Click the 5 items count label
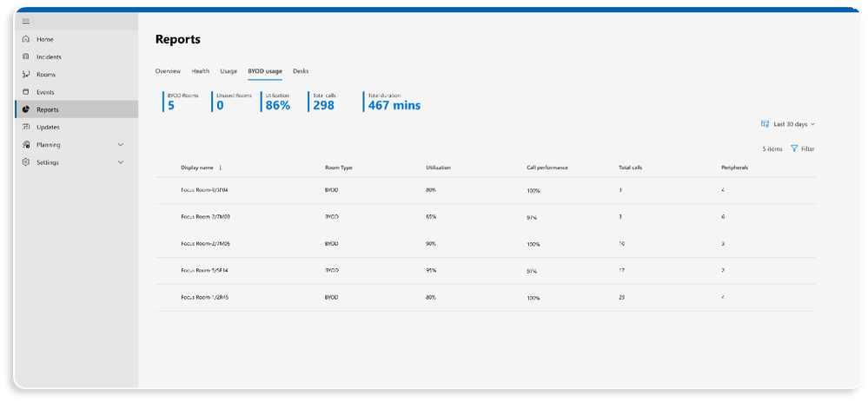Viewport: 868px width, 402px height. (772, 148)
